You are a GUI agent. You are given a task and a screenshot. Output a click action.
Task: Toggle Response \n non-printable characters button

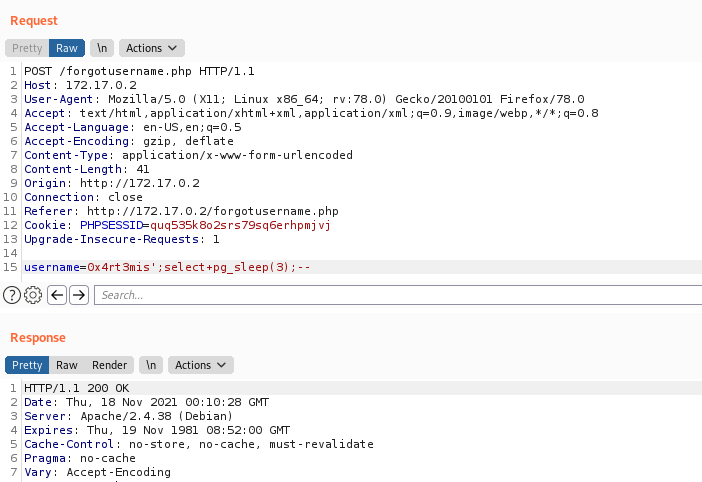click(x=151, y=365)
